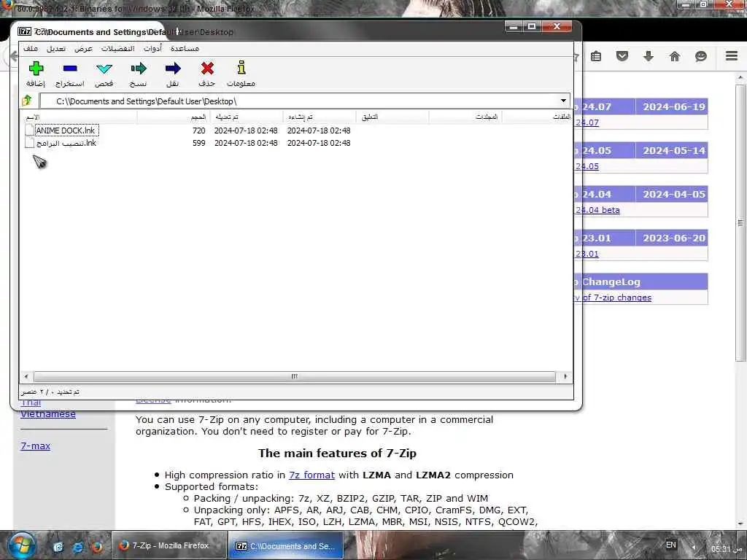Open the 24.05 download link
Screen dimensions: 747x560
[587, 166]
